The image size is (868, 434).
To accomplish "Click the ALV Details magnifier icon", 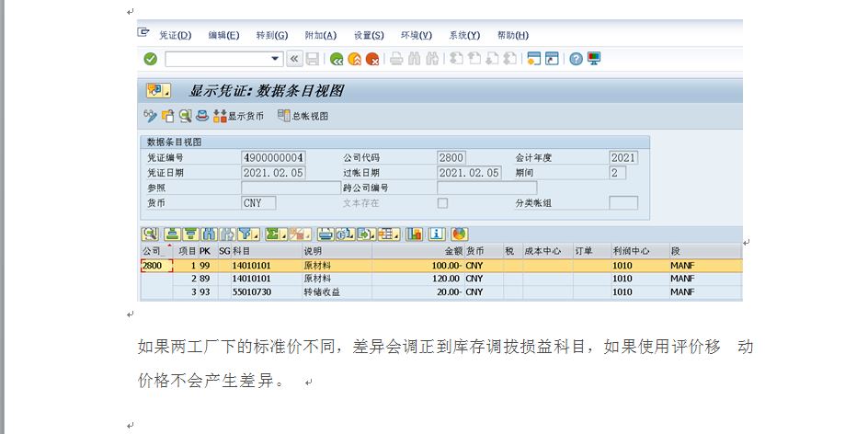I will pos(150,234).
